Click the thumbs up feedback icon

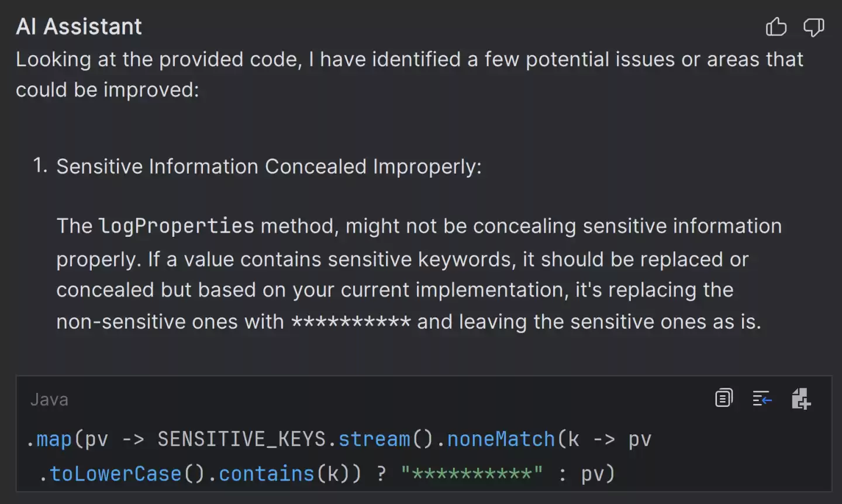click(x=776, y=27)
